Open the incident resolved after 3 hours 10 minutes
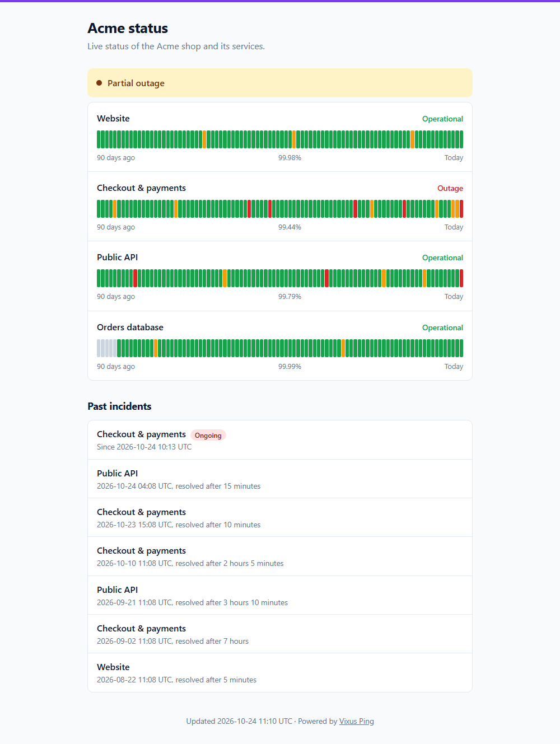This screenshot has height=744, width=560. [x=280, y=595]
